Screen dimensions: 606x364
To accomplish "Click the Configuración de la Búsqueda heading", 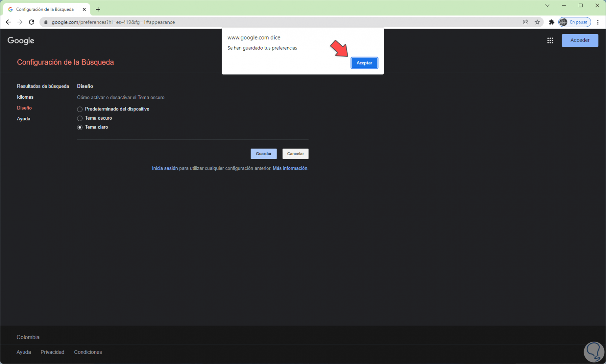I will [65, 62].
